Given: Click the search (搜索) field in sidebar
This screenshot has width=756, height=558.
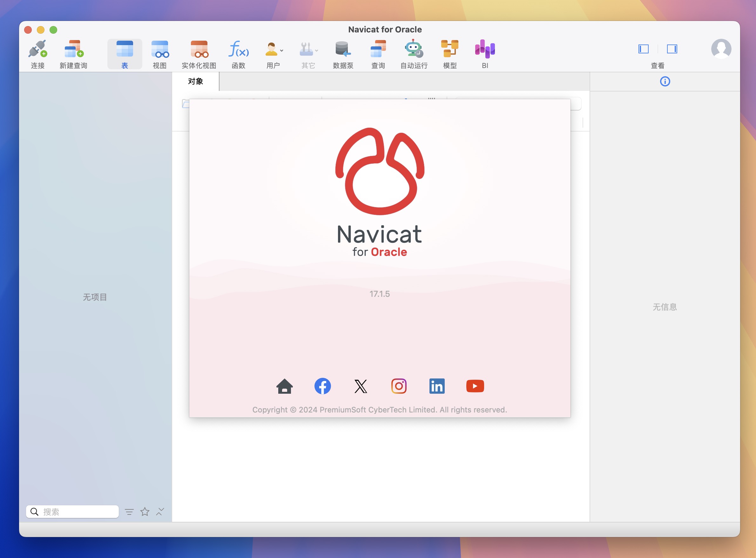Looking at the screenshot, I should click(72, 512).
